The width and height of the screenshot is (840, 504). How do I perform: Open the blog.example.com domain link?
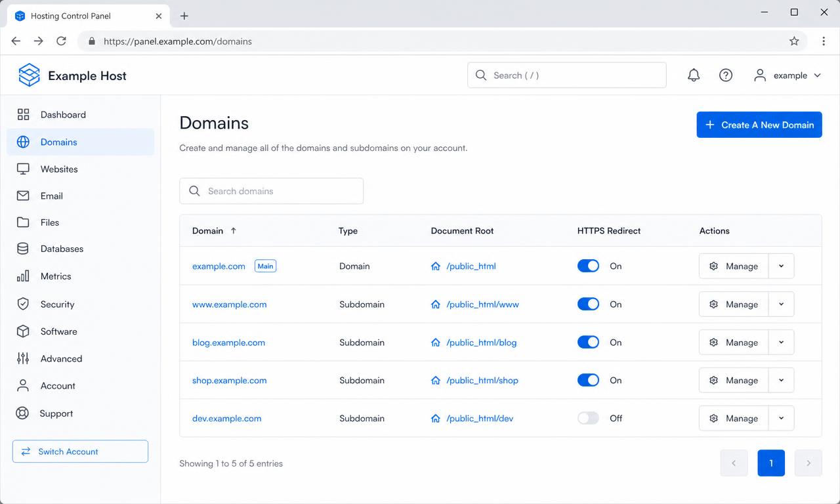click(228, 343)
